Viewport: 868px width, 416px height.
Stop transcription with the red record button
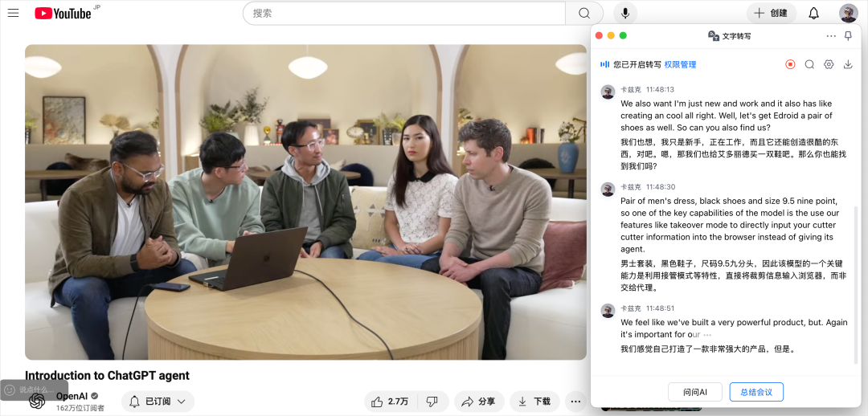[790, 65]
